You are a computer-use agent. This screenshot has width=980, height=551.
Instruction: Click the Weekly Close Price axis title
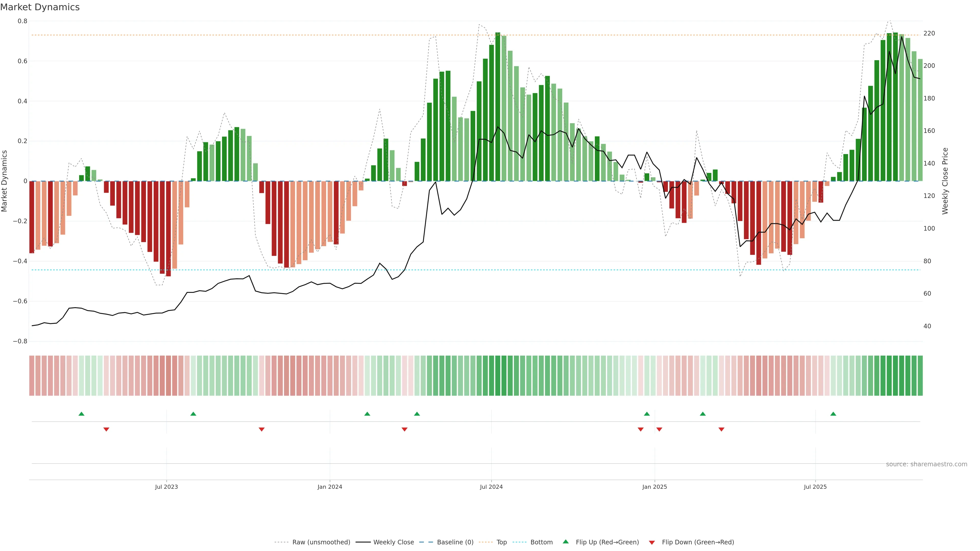coord(945,181)
